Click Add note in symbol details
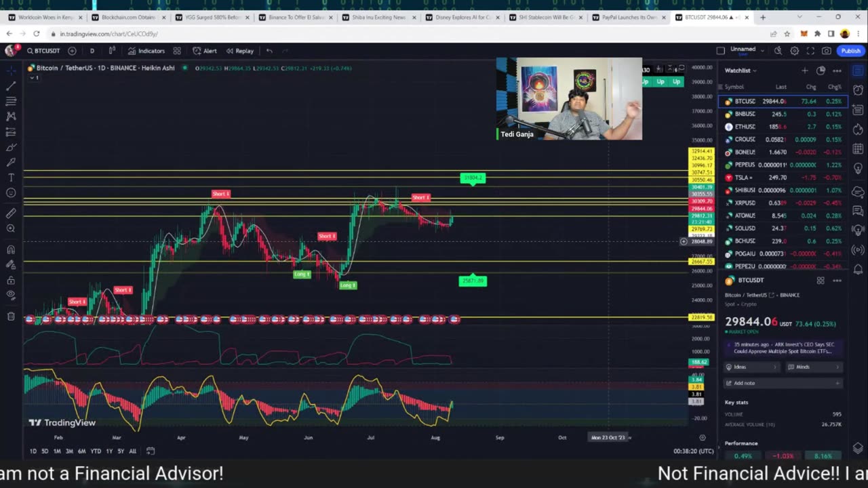 coord(783,383)
